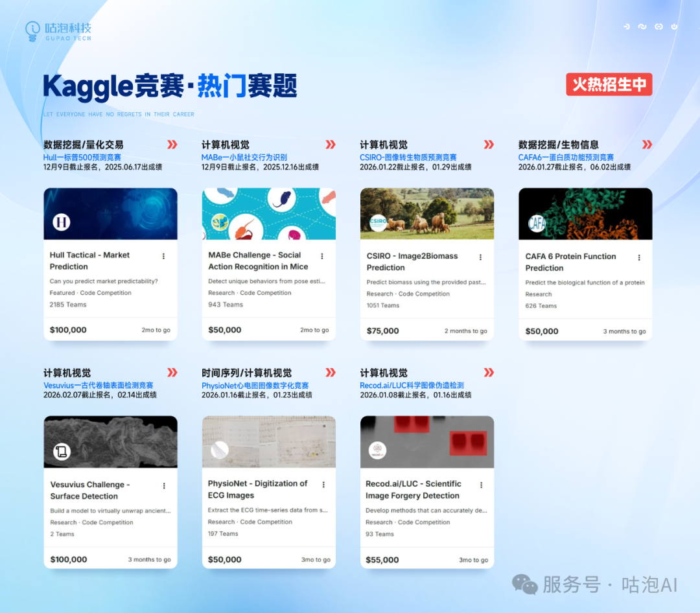Click the red double arrow beside Recod.ai 计算机视觉 heading

click(489, 373)
